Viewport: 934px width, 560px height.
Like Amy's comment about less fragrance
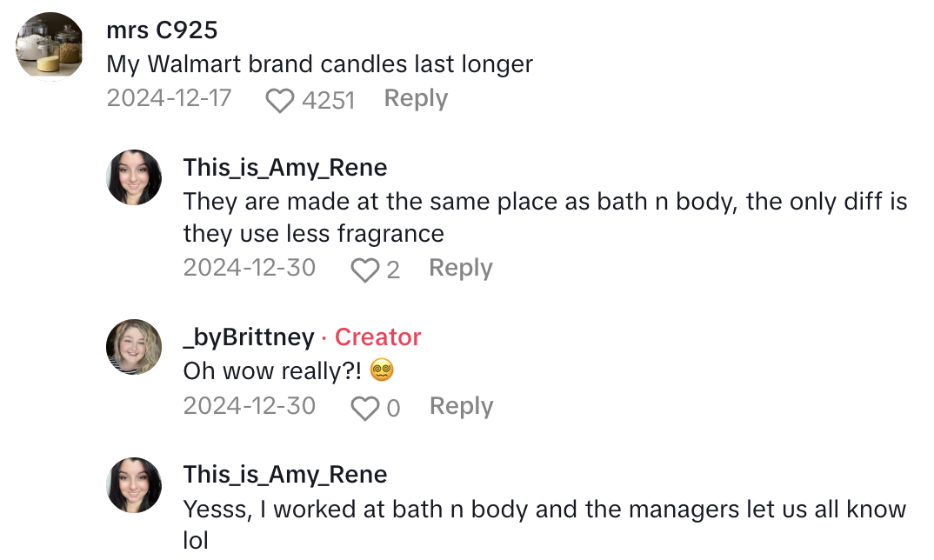[364, 270]
